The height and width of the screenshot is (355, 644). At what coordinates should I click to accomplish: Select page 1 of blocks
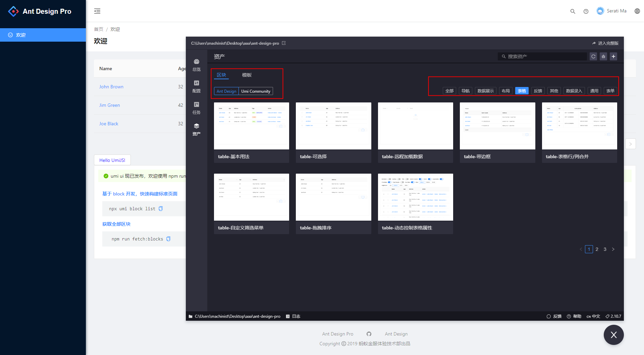coord(589,249)
